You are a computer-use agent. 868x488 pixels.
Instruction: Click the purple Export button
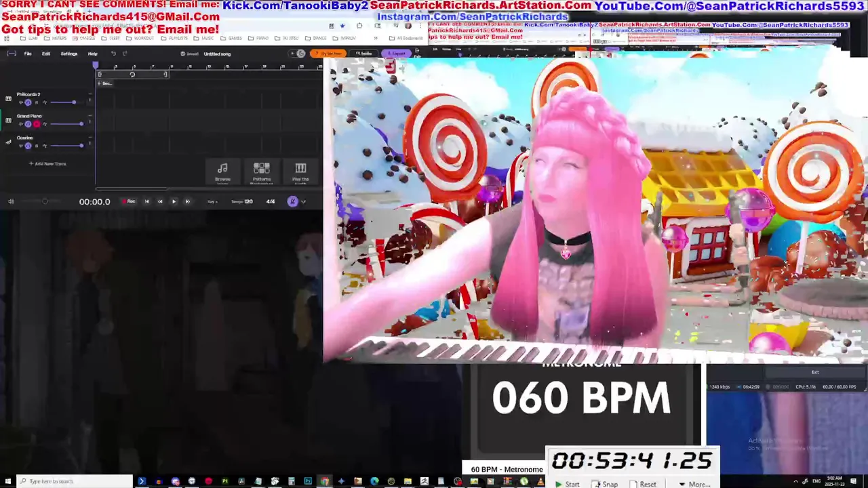396,54
